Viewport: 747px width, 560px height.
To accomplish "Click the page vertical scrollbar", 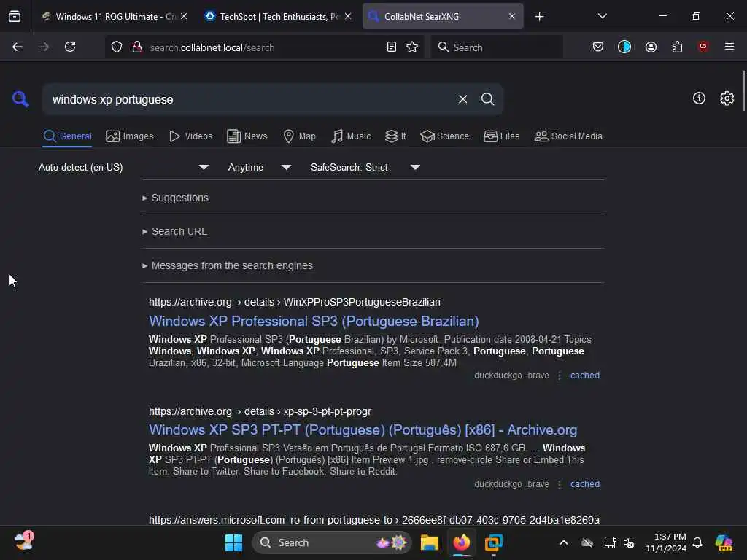I will 743,90.
